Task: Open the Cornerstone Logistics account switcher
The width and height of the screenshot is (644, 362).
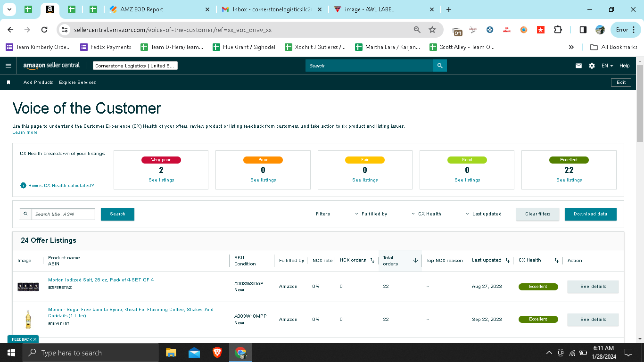Action: 135,66
